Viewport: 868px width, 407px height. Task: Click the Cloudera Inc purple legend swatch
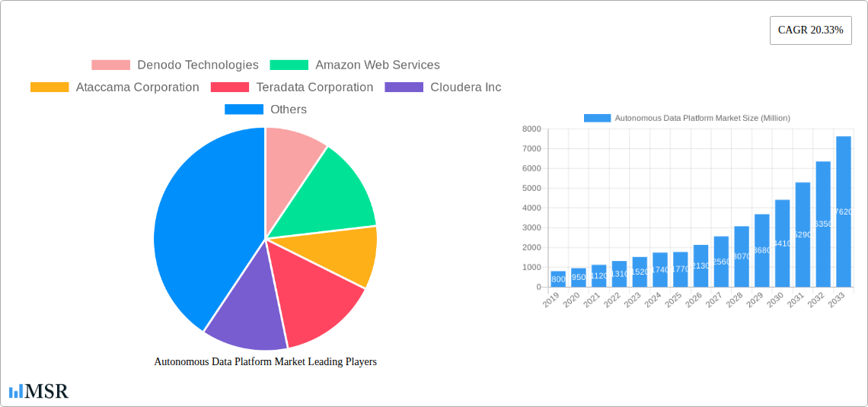(404, 87)
